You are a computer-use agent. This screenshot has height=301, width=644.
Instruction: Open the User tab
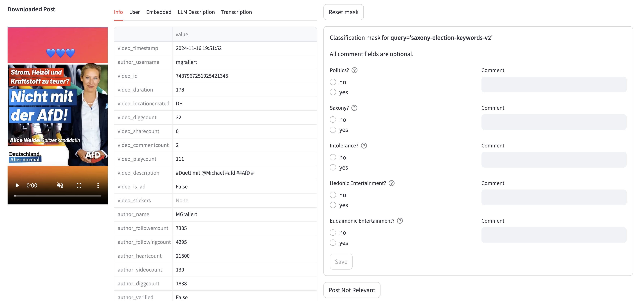tap(134, 12)
